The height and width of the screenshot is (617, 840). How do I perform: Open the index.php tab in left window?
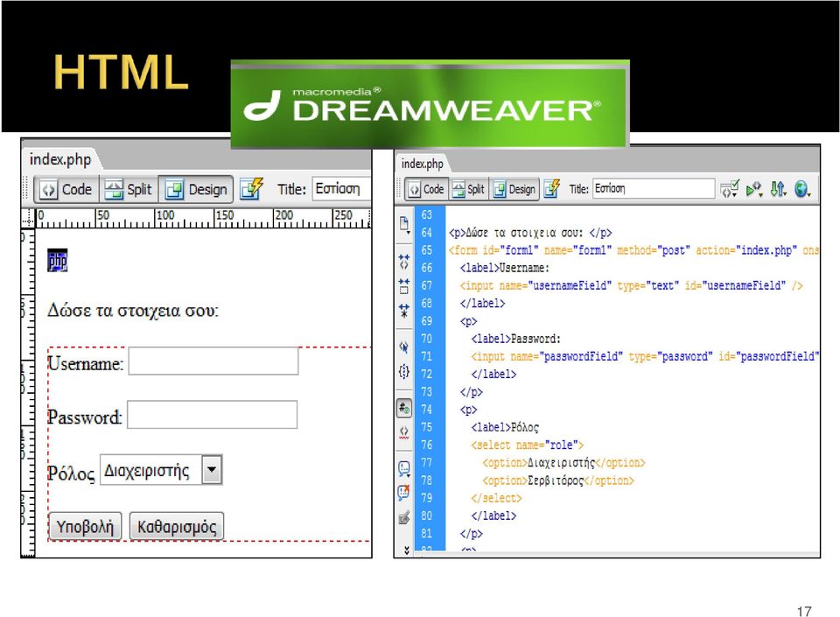pos(60,159)
